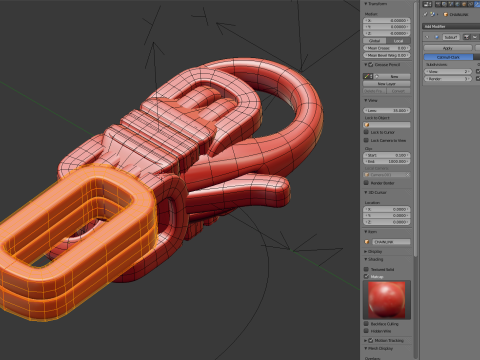Open the Render Layers properties tab icon
480x360 pixels.
tap(444, 4)
